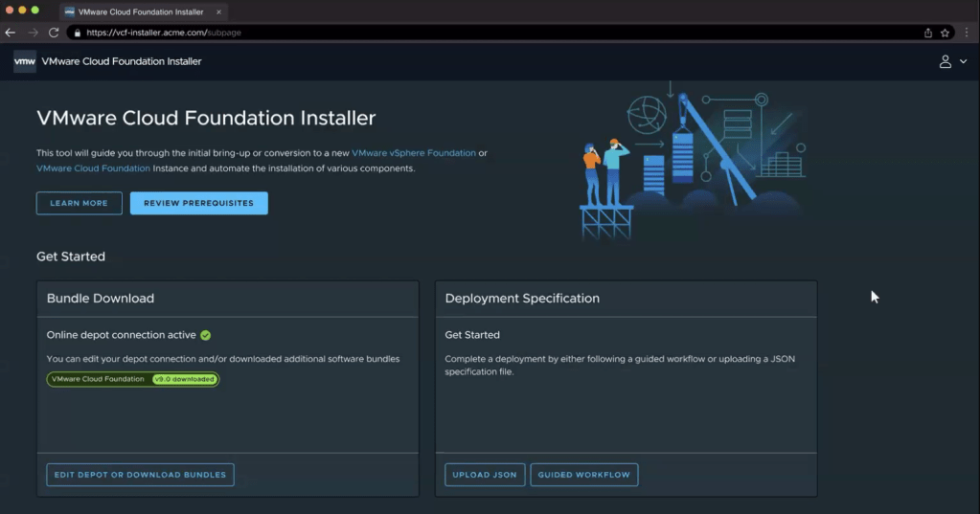Click Edit Depot or Download Bundles
980x514 pixels.
tap(140, 475)
